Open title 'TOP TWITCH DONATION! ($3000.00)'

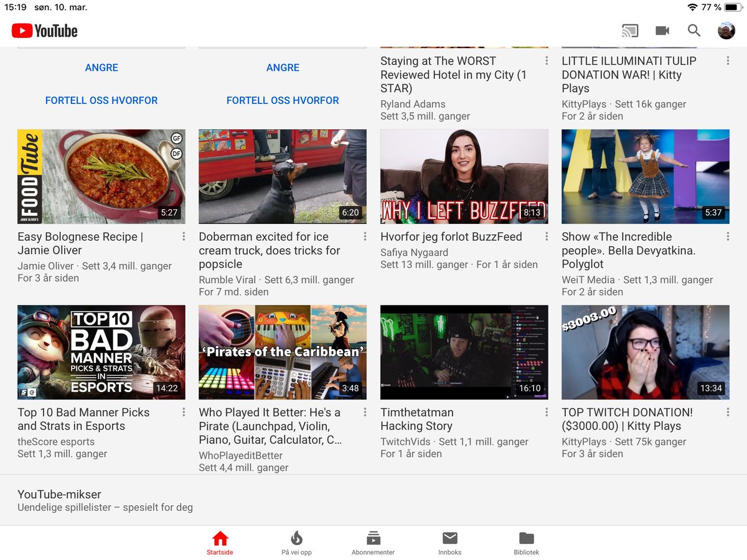pyautogui.click(x=627, y=419)
